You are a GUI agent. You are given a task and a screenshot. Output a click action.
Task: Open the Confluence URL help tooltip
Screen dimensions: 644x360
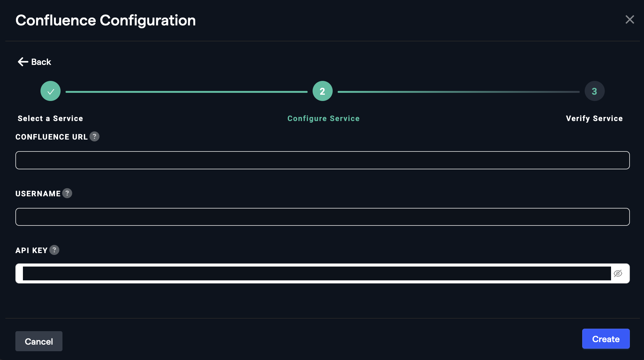[94, 136]
